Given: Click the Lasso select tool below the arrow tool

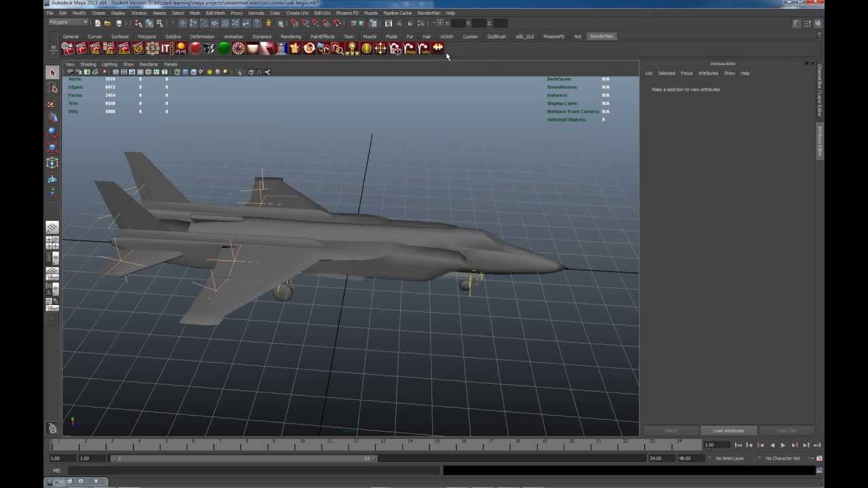Looking at the screenshot, I should (52, 88).
